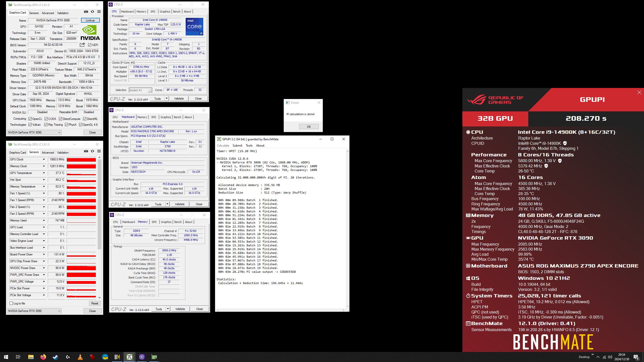Open volume control in system tray

click(610, 357)
